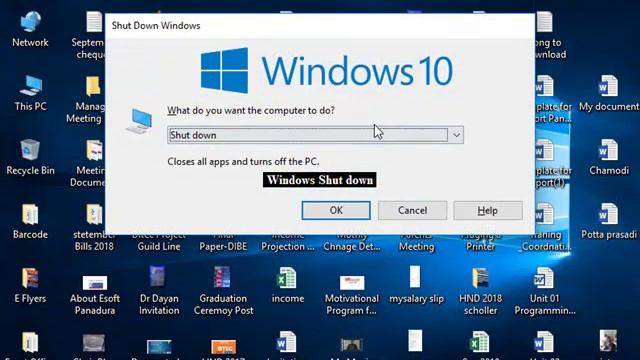Click the computer icon in shutdown dialog
The image size is (640, 360).
(x=139, y=121)
